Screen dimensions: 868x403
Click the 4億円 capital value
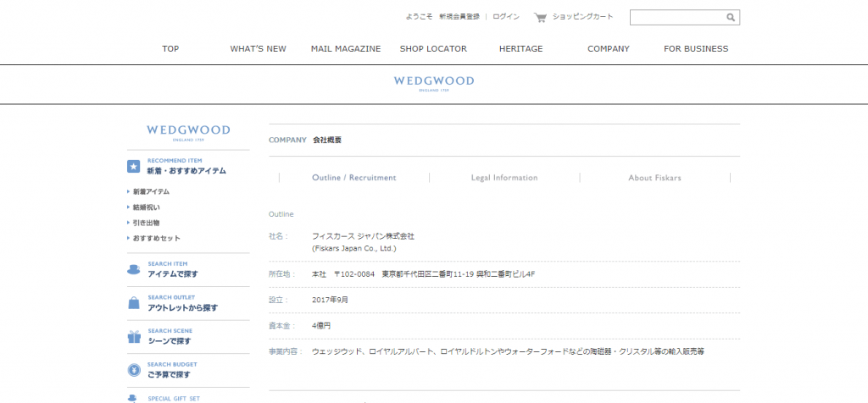click(x=321, y=326)
